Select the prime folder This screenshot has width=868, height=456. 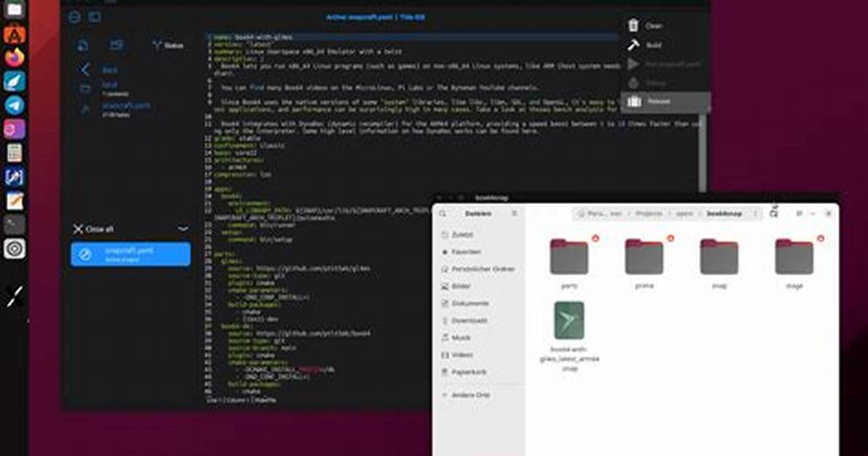pyautogui.click(x=644, y=262)
